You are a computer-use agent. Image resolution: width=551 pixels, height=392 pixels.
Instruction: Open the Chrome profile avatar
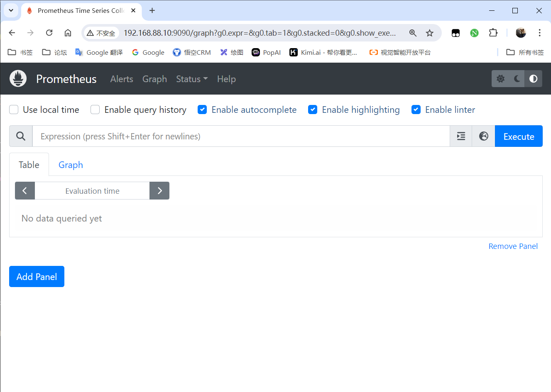(521, 33)
